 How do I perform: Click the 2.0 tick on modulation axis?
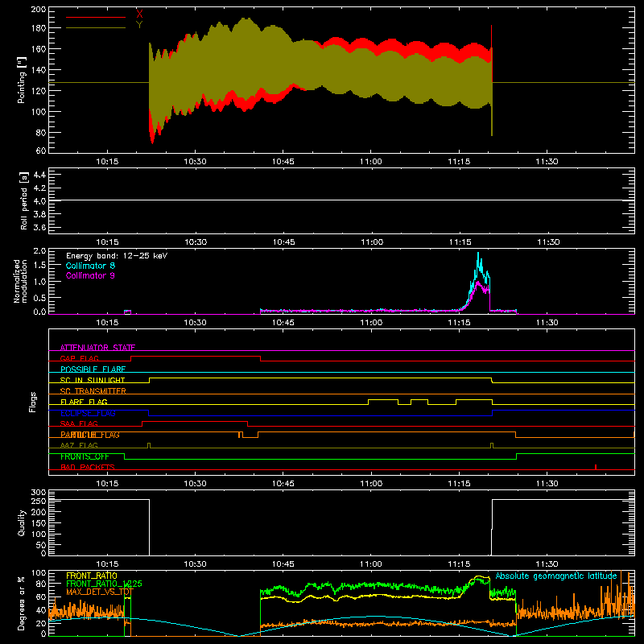pos(39,251)
